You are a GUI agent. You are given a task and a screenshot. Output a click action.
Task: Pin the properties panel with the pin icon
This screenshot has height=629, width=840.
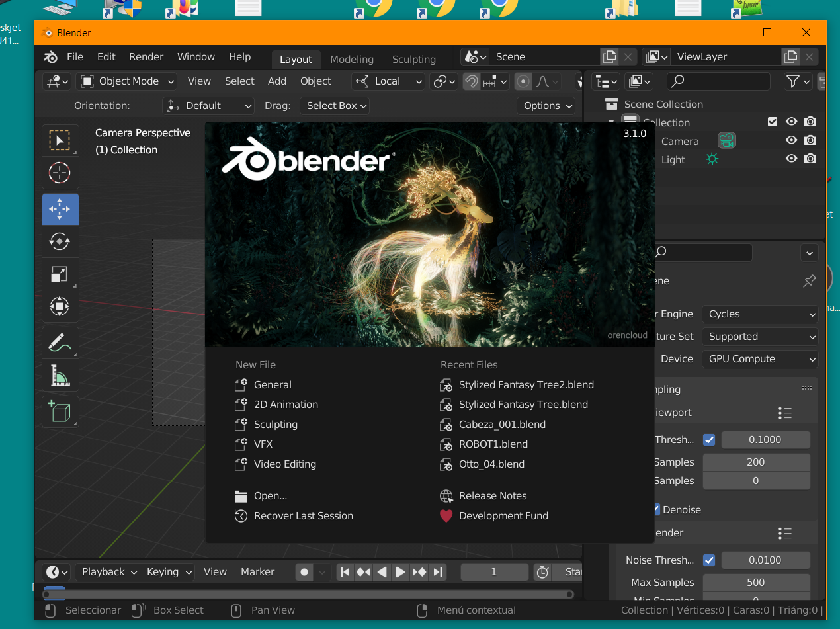pyautogui.click(x=810, y=281)
